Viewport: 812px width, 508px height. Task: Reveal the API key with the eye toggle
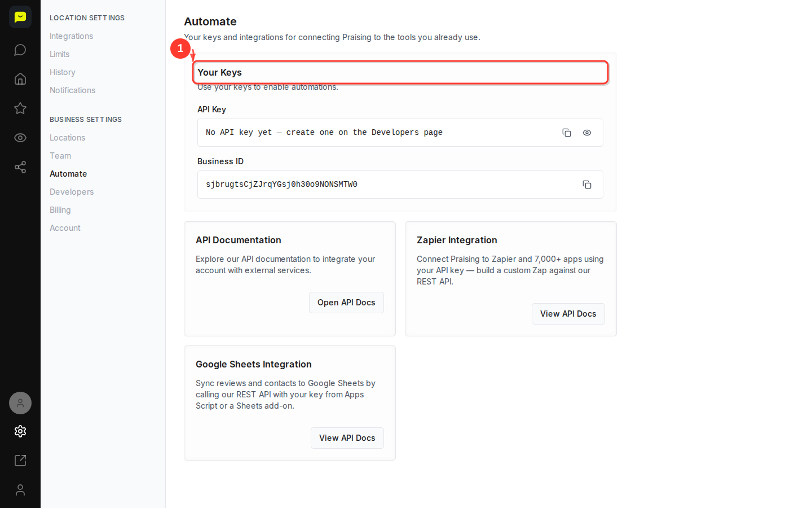(x=587, y=133)
